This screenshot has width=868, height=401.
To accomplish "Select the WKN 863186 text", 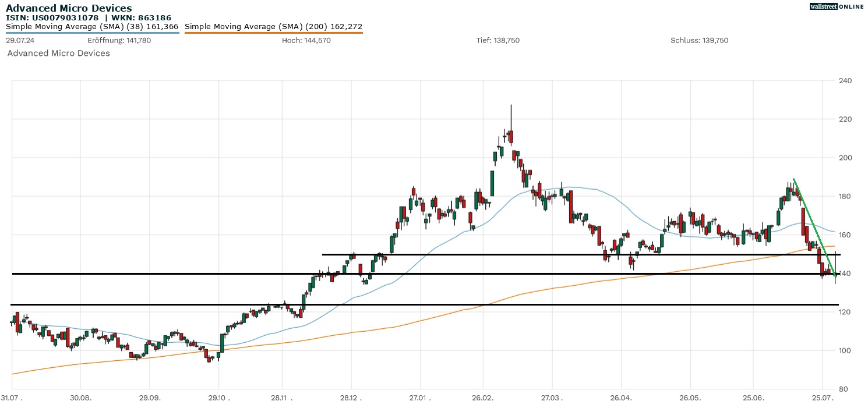I will pos(140,17).
